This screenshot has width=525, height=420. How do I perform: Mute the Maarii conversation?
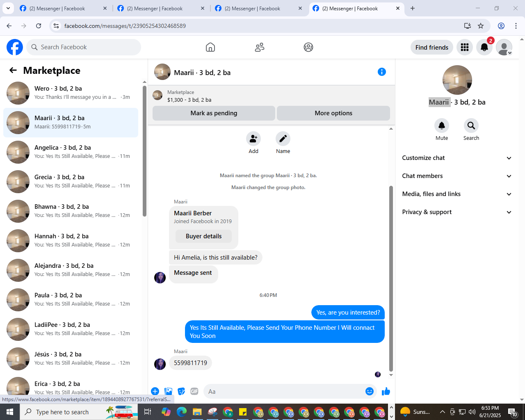442,126
